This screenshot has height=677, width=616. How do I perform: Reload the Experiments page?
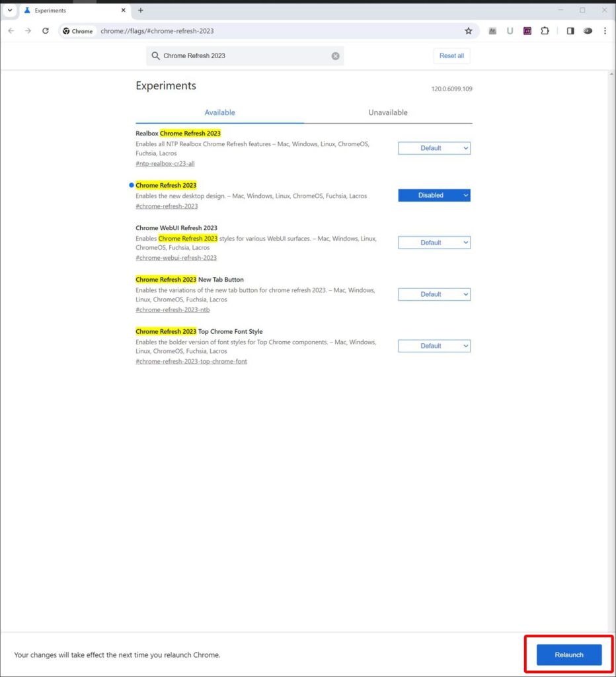(45, 30)
